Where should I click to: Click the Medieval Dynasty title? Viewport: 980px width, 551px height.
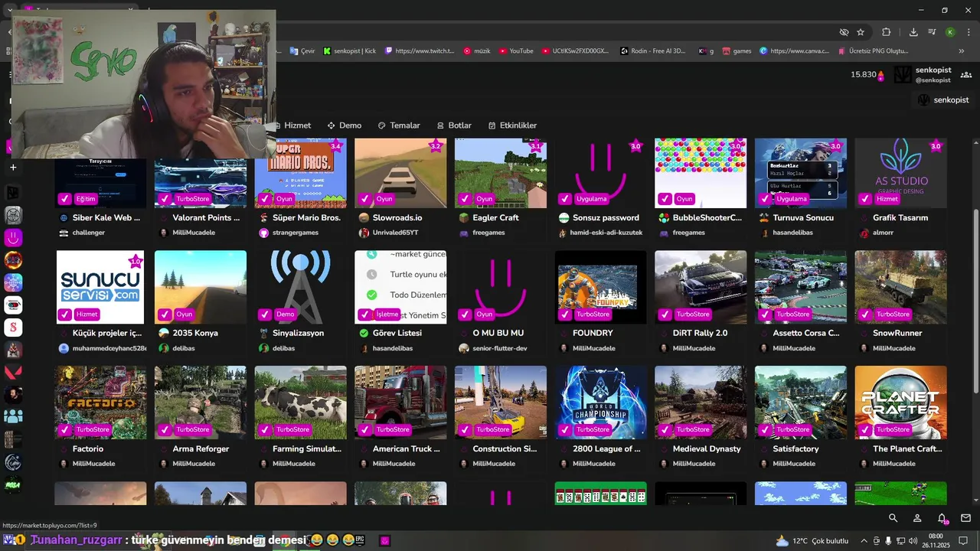click(x=707, y=449)
